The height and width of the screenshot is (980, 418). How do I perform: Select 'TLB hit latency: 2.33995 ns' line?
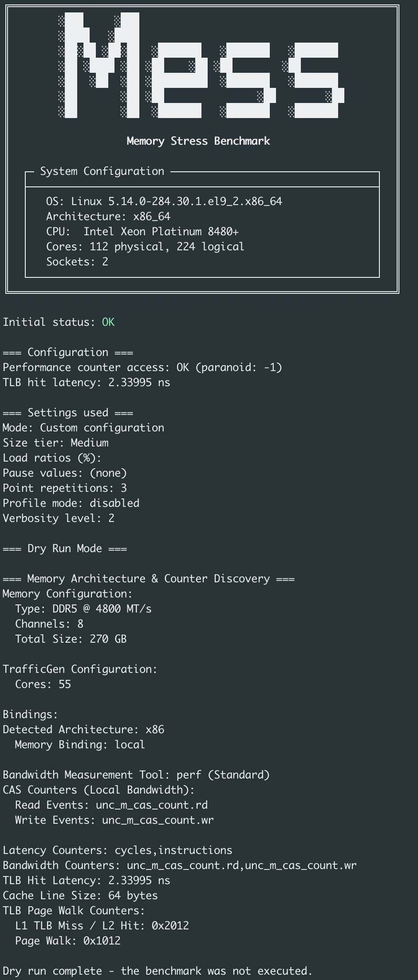click(x=87, y=383)
